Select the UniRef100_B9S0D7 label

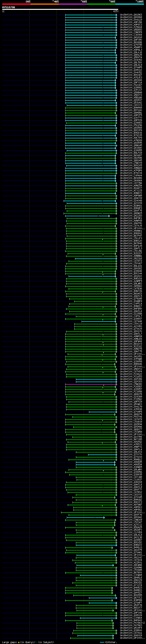131,75
